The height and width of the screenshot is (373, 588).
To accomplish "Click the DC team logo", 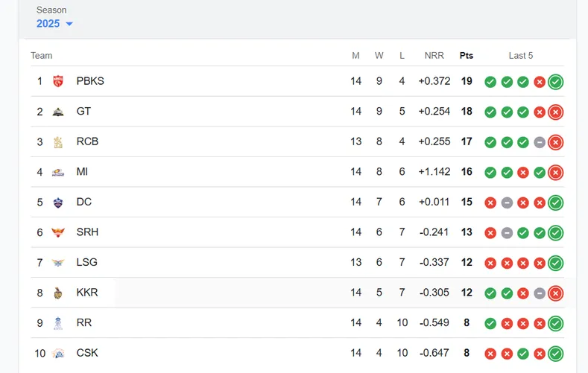I will click(58, 203).
